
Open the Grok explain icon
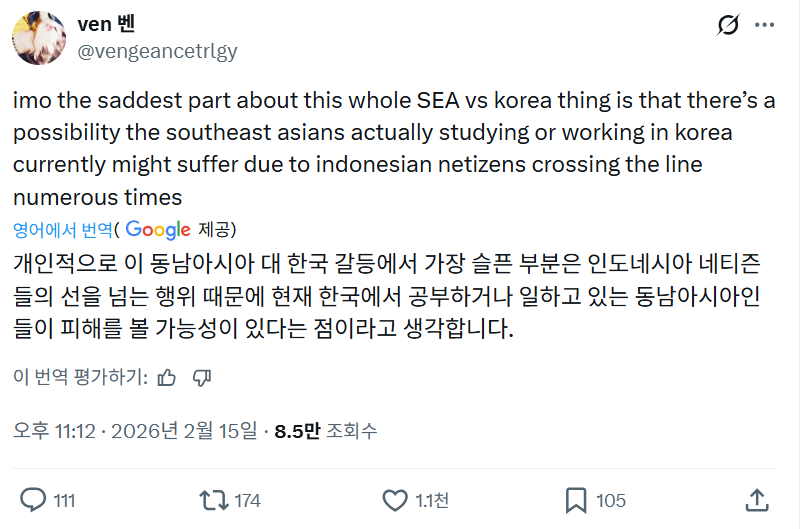[x=728, y=25]
